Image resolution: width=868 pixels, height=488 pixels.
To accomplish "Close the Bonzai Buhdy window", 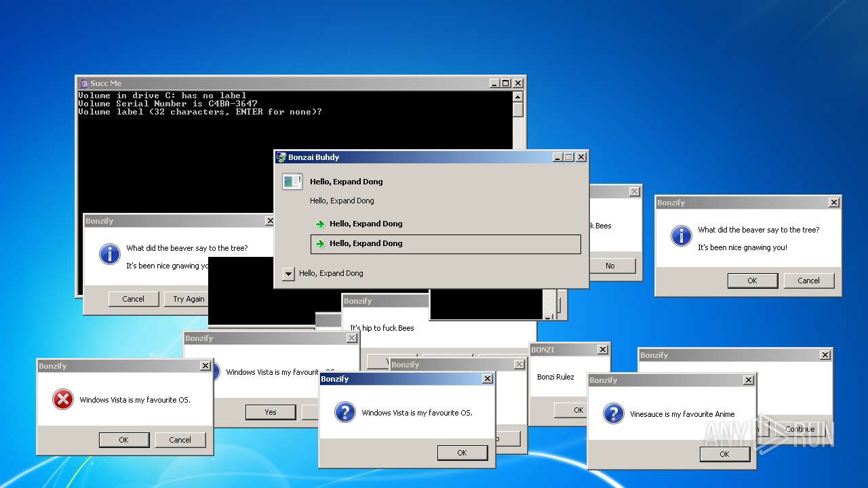I will coord(581,157).
